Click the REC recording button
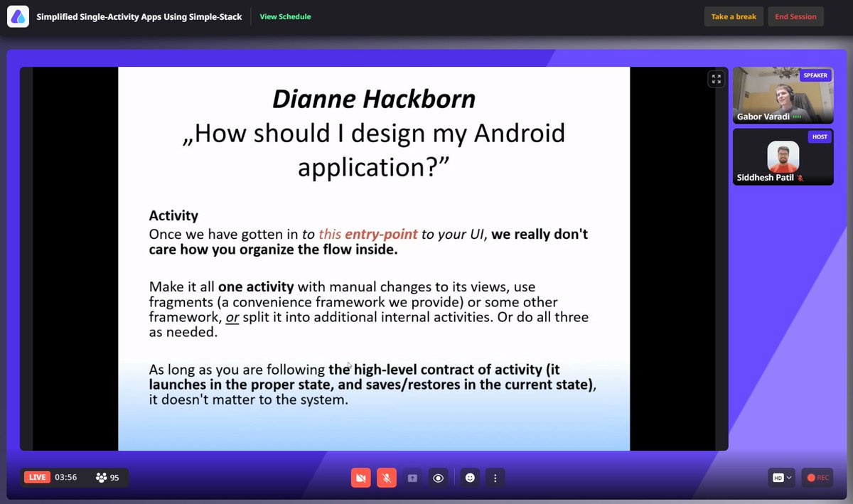The image size is (853, 504). coord(817,478)
